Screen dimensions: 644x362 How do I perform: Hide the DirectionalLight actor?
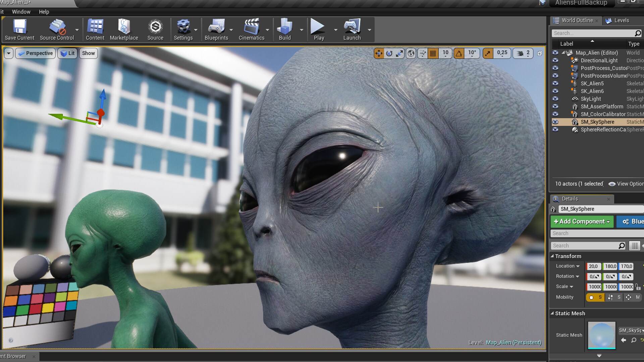[555, 60]
